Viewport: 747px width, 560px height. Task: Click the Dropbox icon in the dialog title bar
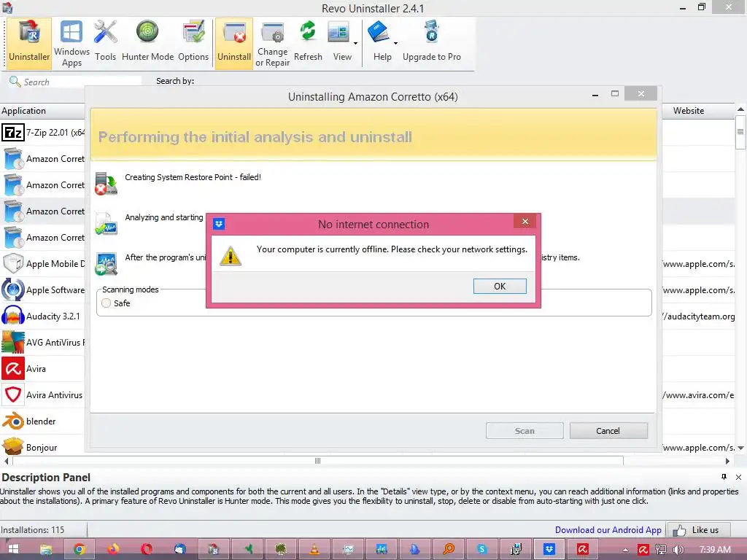(219, 224)
